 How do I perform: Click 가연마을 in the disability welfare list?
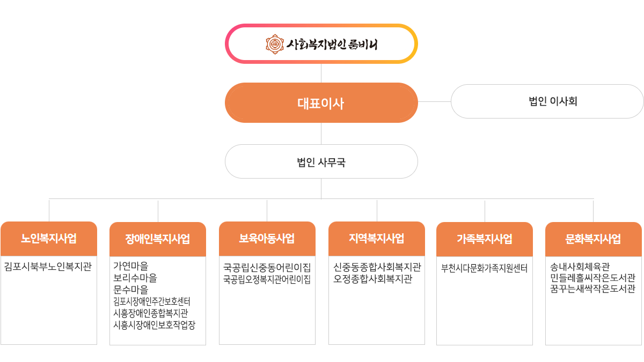pyautogui.click(x=131, y=266)
